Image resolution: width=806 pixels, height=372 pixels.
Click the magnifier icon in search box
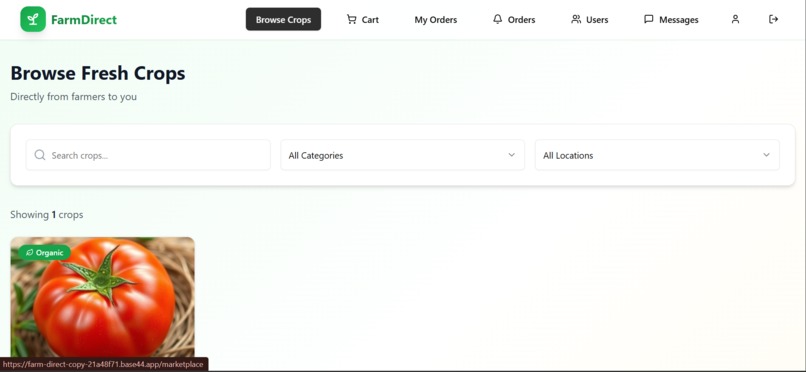pyautogui.click(x=40, y=155)
